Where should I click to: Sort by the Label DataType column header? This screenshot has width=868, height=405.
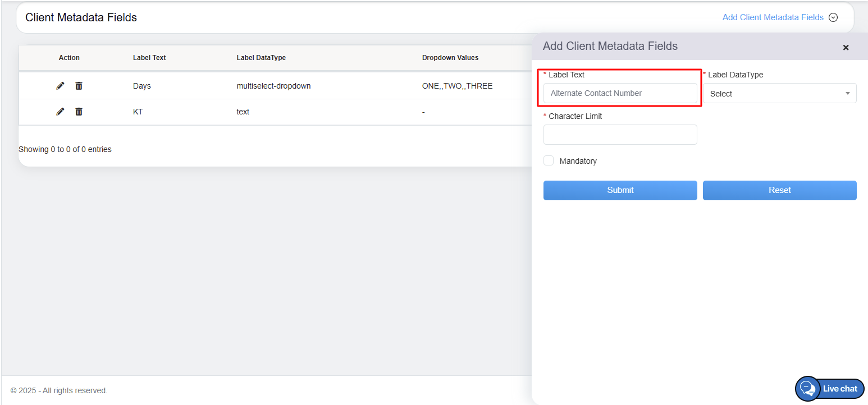261,58
